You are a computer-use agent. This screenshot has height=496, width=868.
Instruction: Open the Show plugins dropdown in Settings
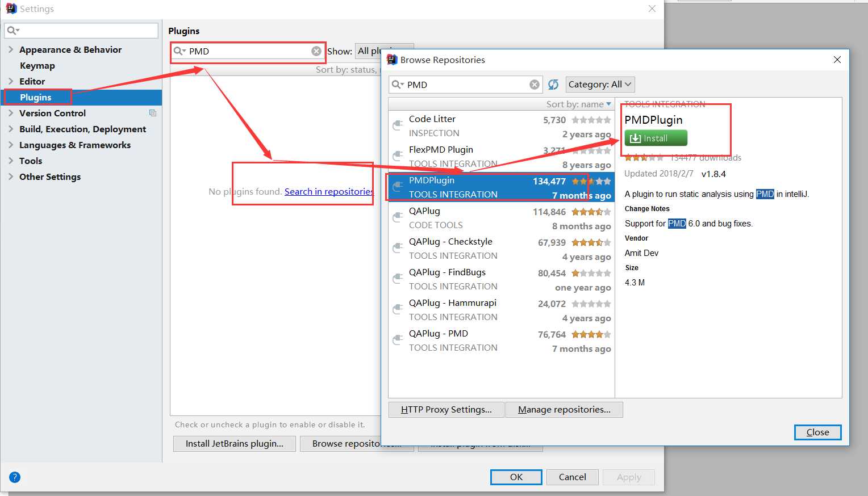(x=385, y=51)
